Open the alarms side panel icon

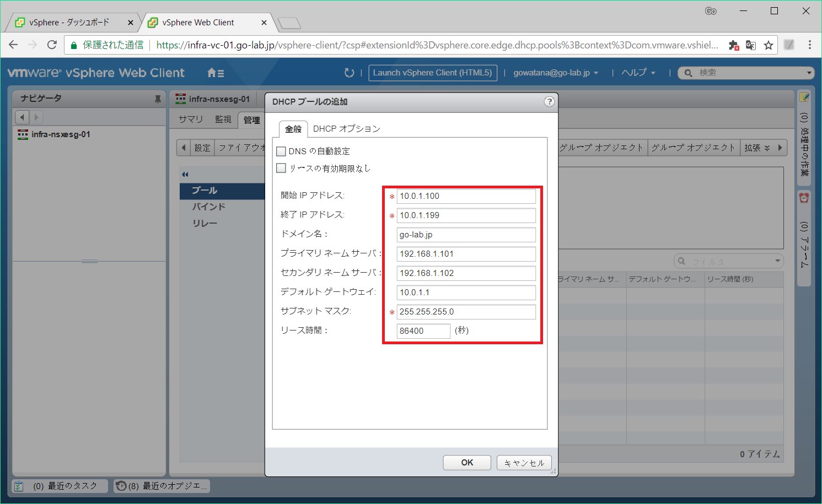coord(804,198)
